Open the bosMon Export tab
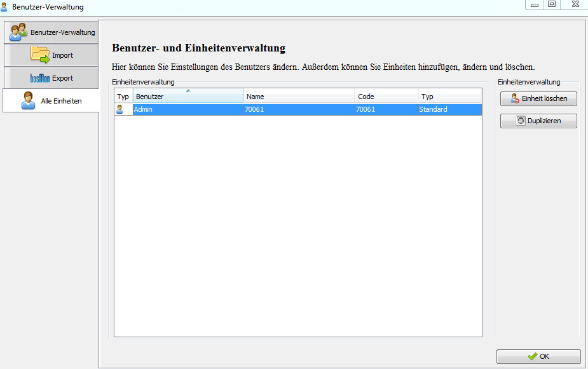 click(51, 78)
